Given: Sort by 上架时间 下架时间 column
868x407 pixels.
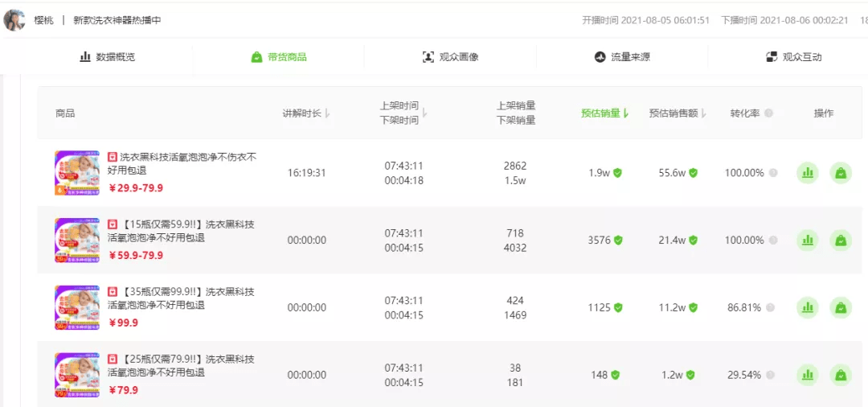Looking at the screenshot, I should click(403, 113).
